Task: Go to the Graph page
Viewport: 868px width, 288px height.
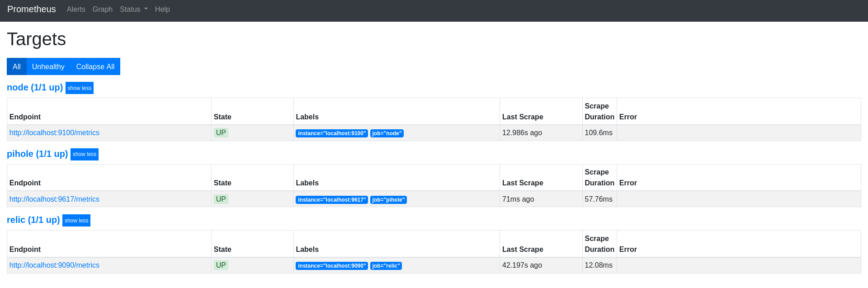Action: tap(102, 9)
